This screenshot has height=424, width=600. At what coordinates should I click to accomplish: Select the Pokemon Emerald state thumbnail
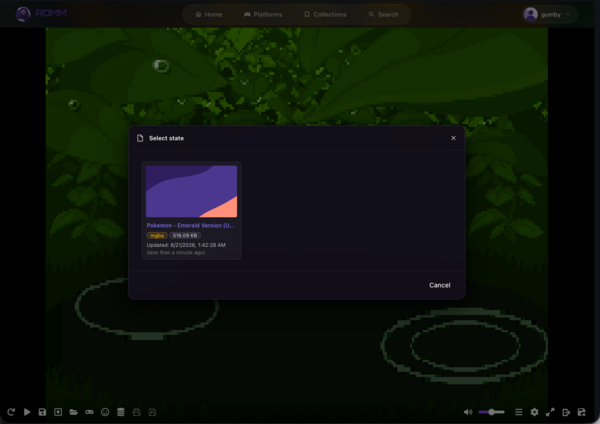(x=191, y=191)
